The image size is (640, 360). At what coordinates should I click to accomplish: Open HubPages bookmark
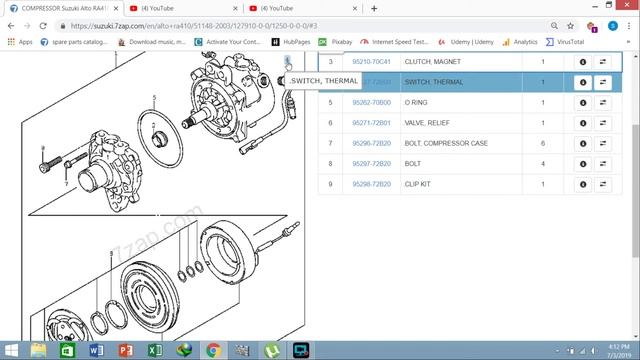pos(291,42)
